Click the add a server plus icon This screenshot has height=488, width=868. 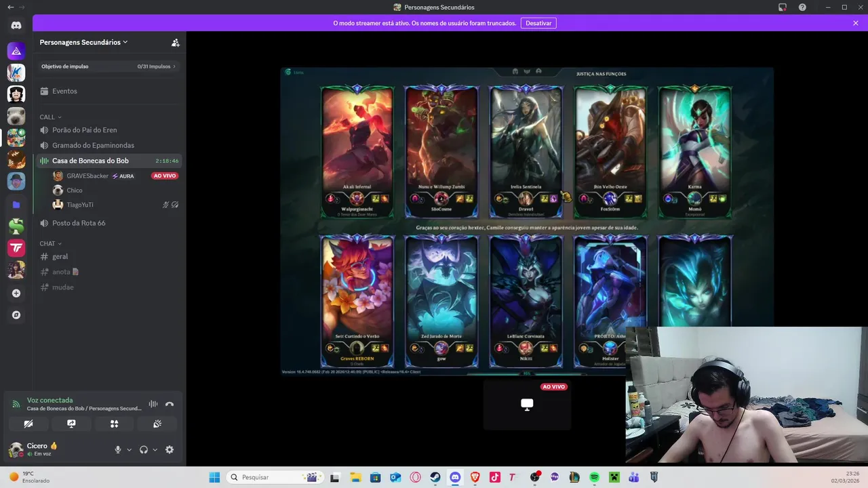(16, 293)
